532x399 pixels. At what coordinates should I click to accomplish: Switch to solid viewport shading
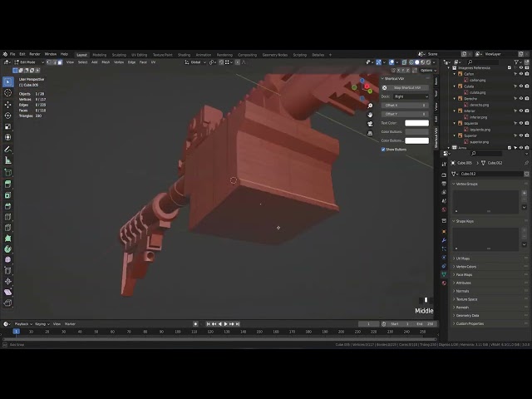click(417, 62)
